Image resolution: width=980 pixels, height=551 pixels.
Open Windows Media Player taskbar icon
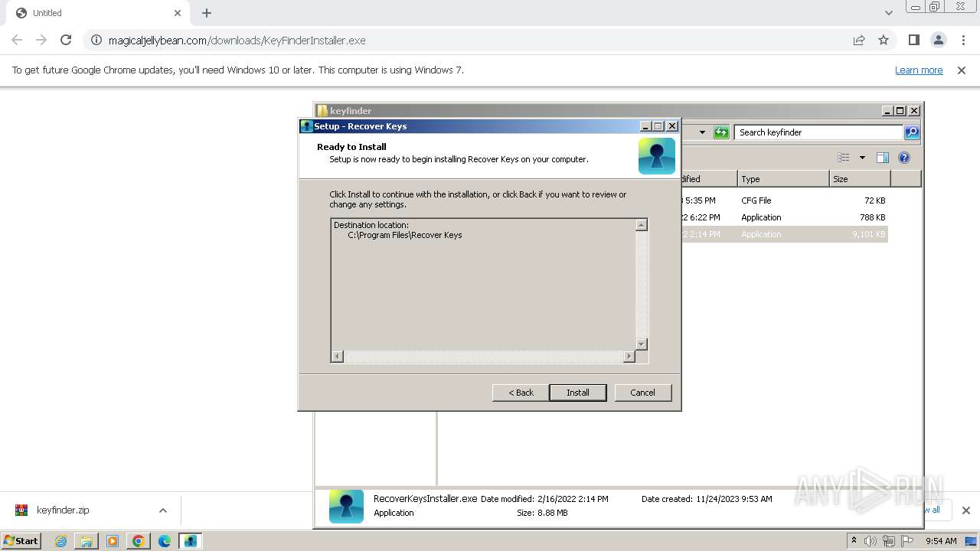113,541
